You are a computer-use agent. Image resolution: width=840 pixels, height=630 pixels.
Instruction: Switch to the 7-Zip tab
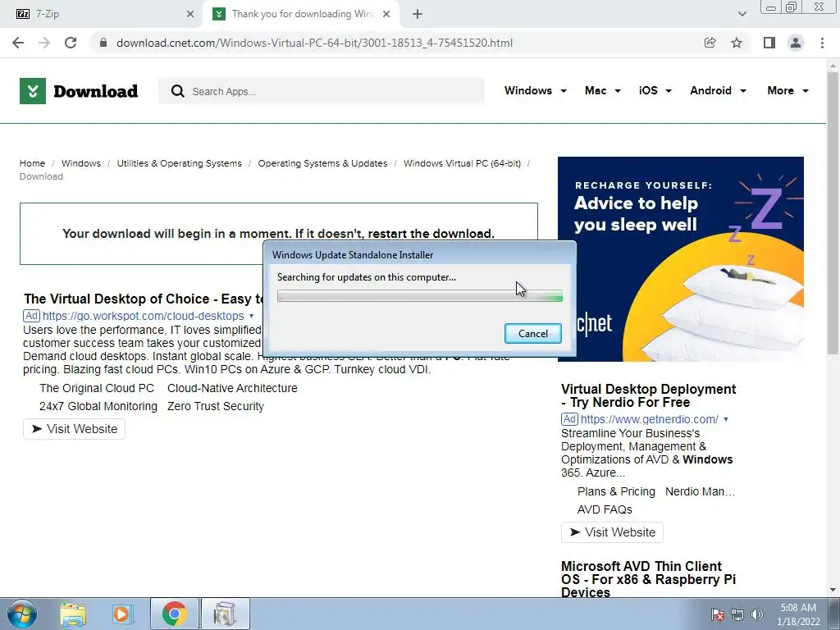[x=102, y=15]
